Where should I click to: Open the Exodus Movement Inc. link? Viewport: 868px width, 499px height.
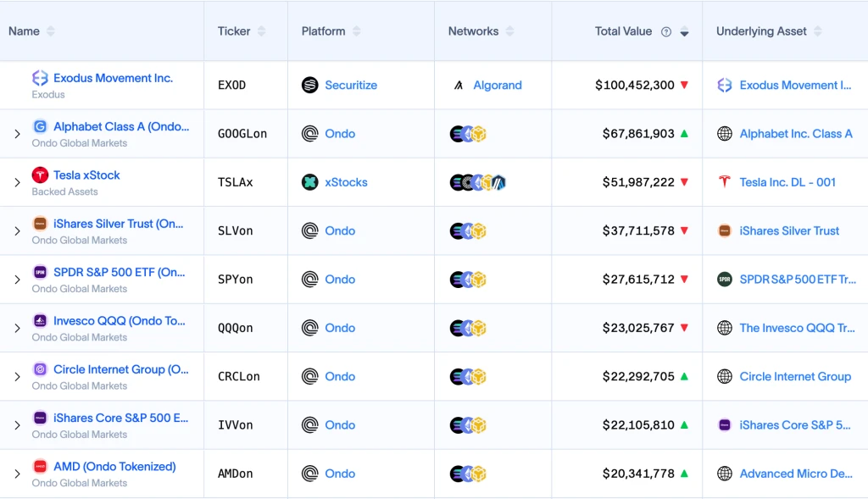(113, 78)
